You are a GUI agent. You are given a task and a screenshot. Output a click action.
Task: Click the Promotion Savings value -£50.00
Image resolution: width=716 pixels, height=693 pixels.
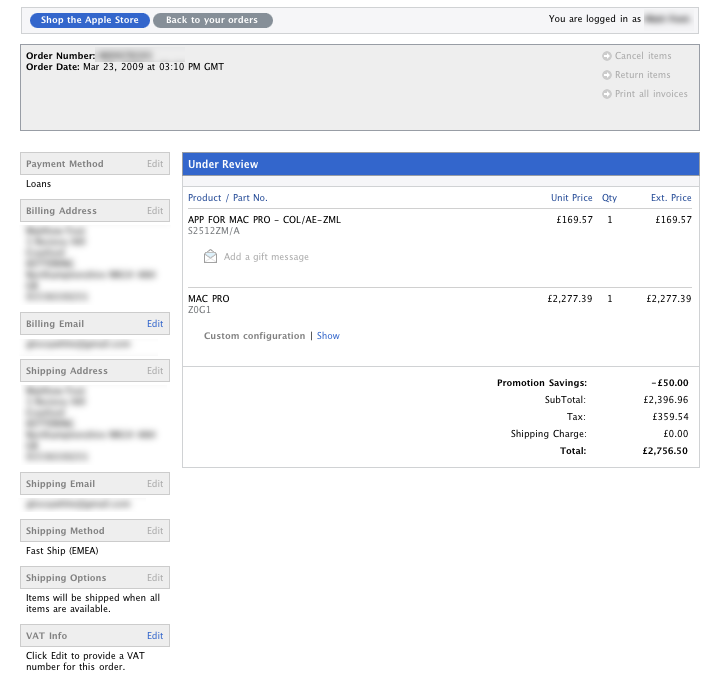tap(670, 383)
